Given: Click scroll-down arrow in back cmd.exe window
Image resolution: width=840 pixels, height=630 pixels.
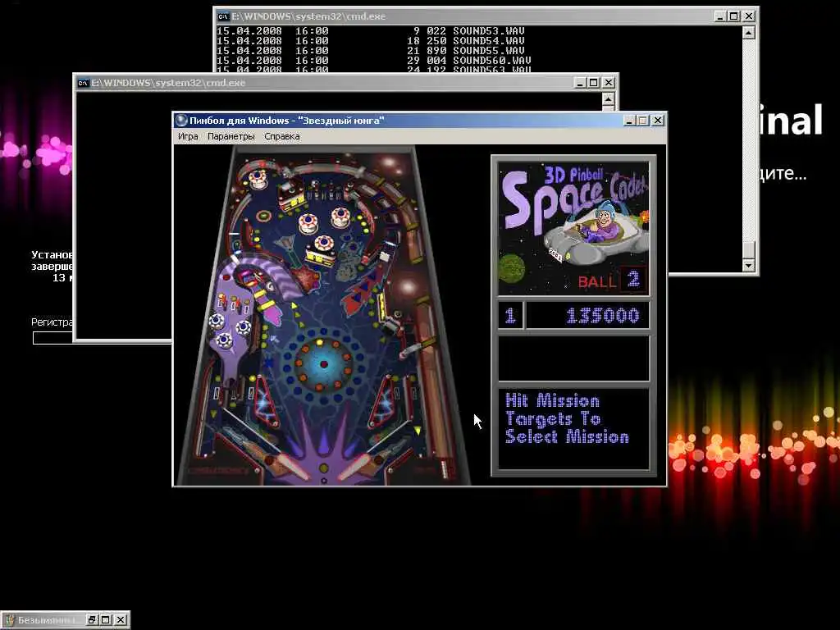Looking at the screenshot, I should tap(748, 265).
